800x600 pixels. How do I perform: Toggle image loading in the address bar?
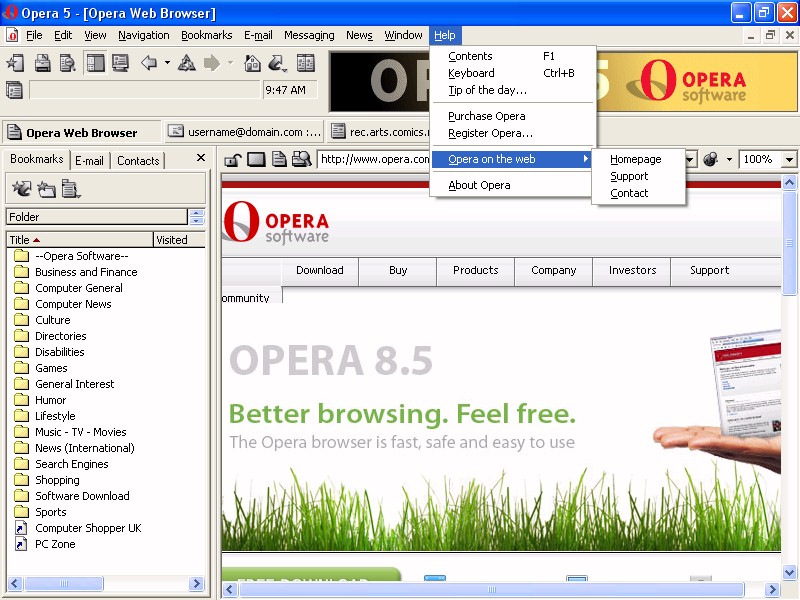256,160
